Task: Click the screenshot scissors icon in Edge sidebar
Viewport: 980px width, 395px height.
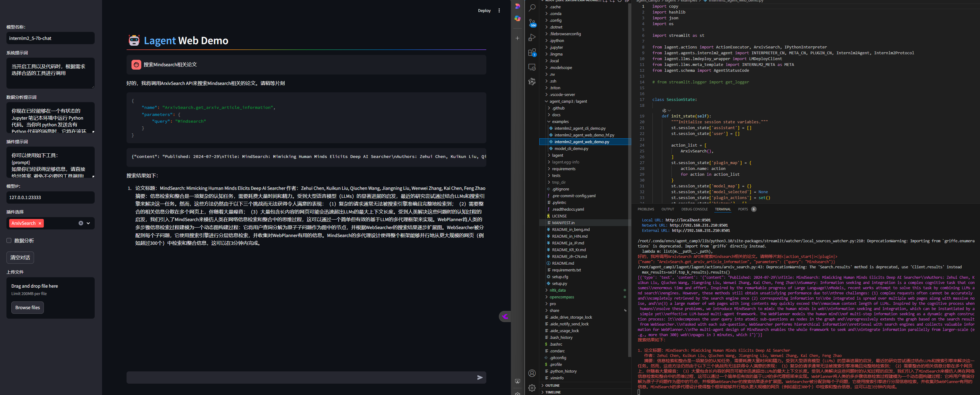Action: [x=517, y=381]
